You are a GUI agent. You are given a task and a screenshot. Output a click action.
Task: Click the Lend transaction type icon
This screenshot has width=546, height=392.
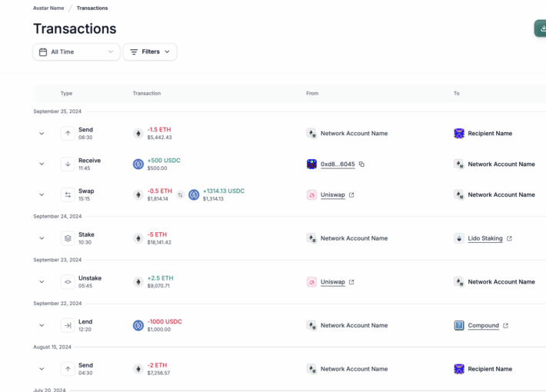pyautogui.click(x=68, y=326)
